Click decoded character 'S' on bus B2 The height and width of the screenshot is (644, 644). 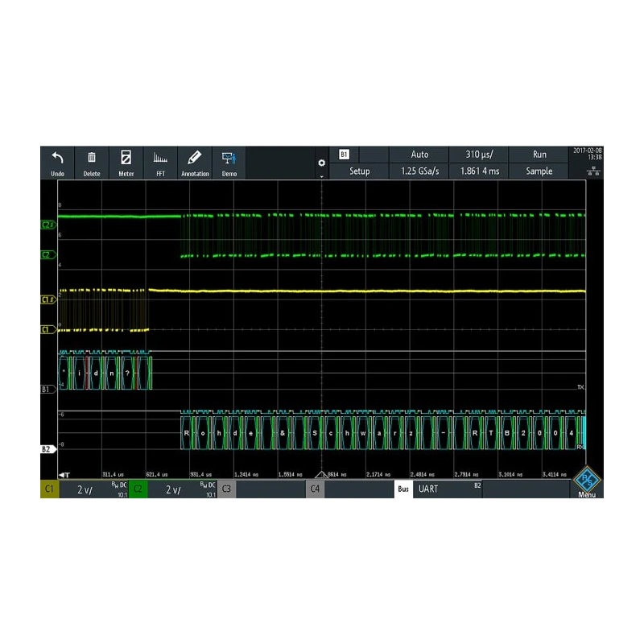tap(315, 433)
